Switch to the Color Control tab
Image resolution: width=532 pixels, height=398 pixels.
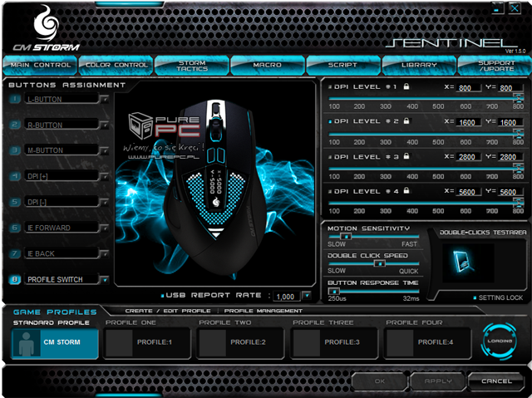(x=116, y=65)
